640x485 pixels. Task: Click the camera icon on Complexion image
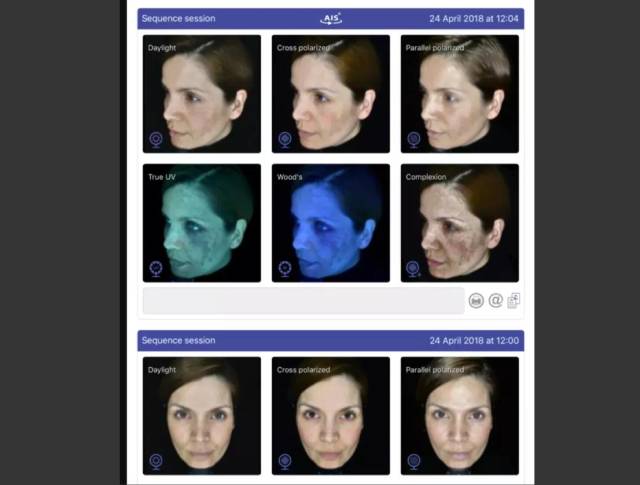(x=414, y=269)
